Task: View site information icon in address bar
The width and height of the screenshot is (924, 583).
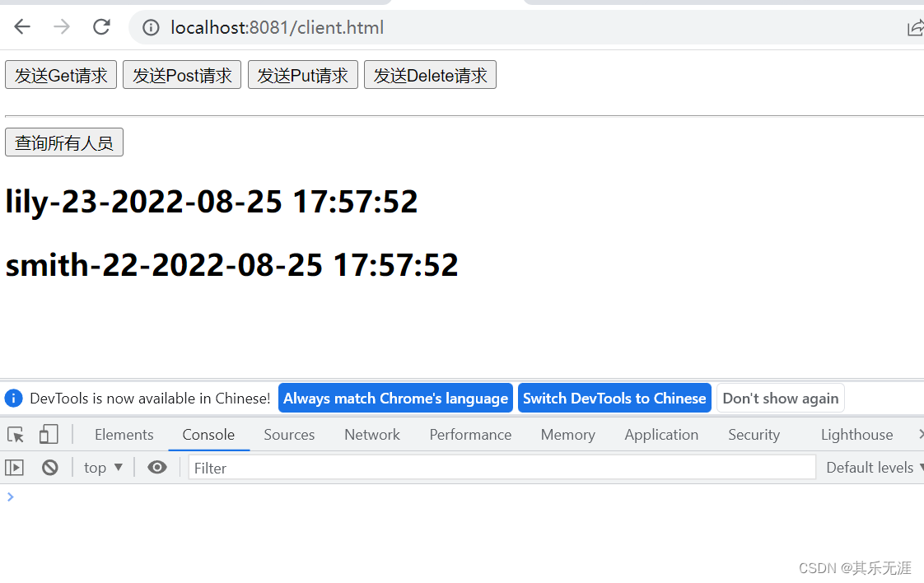Action: pyautogui.click(x=151, y=28)
